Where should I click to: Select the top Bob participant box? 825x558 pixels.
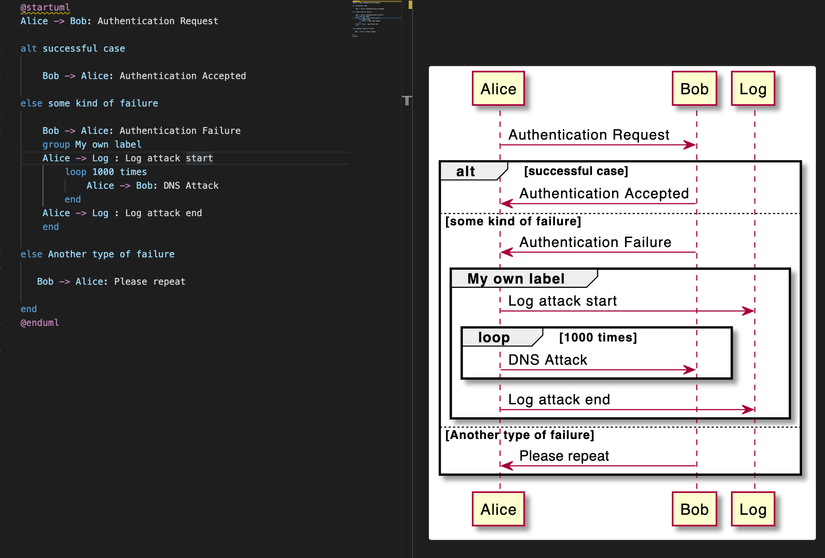click(x=694, y=89)
